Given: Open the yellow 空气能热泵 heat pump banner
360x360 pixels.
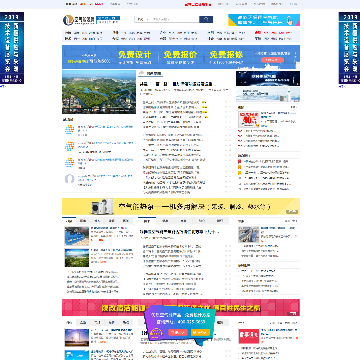Looking at the screenshot, I should [x=181, y=207].
